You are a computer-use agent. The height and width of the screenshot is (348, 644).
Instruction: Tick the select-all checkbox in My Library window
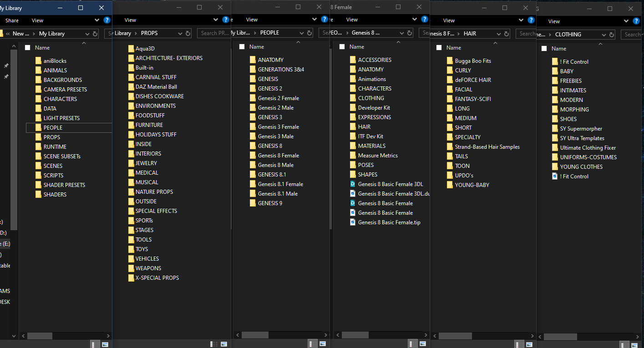pos(27,48)
